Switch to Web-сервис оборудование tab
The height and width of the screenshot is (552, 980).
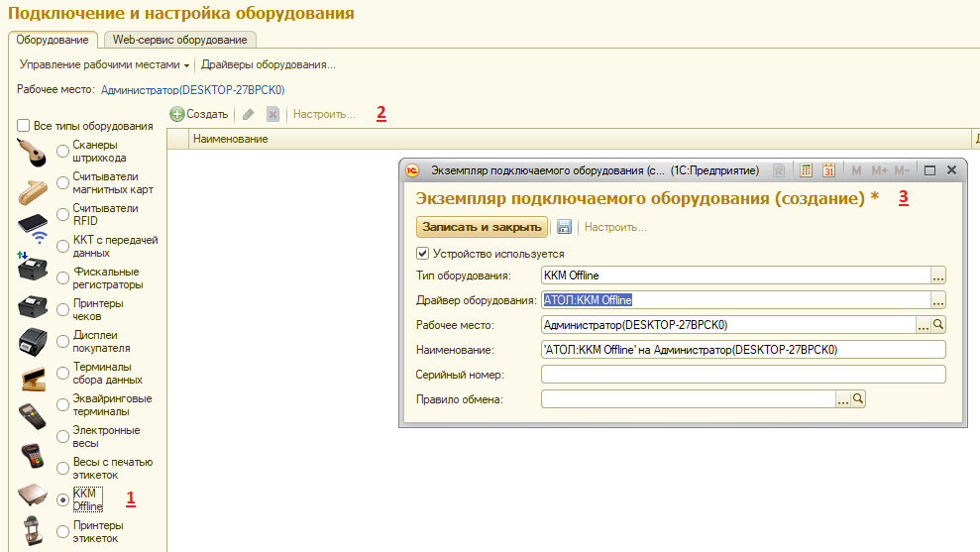click(x=180, y=40)
